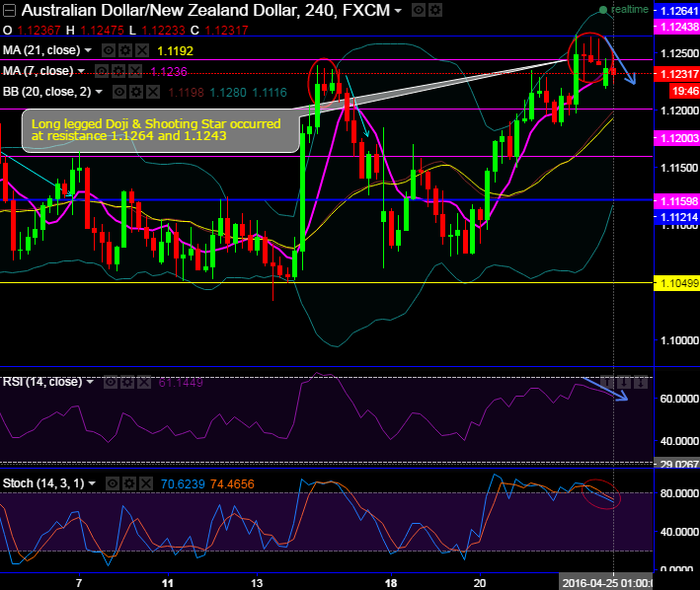
Task: Open MA (21, close) dropdown arrow
Action: pyautogui.click(x=88, y=50)
